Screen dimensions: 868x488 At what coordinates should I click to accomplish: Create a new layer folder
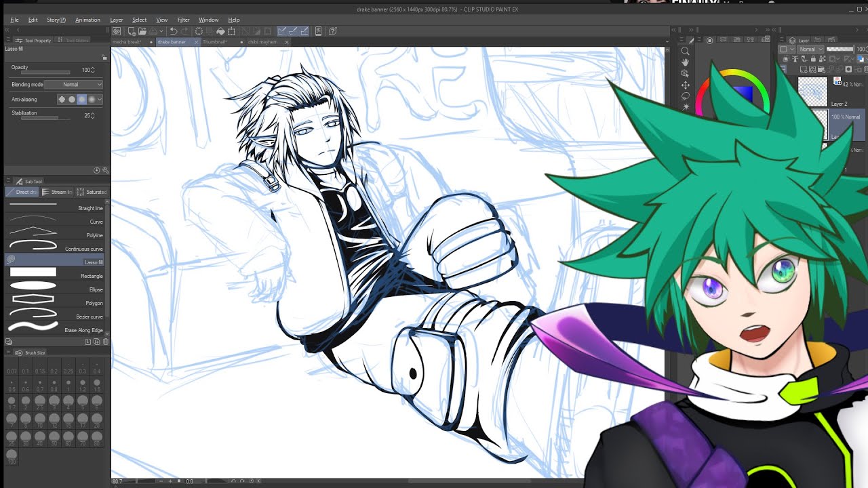(x=821, y=70)
